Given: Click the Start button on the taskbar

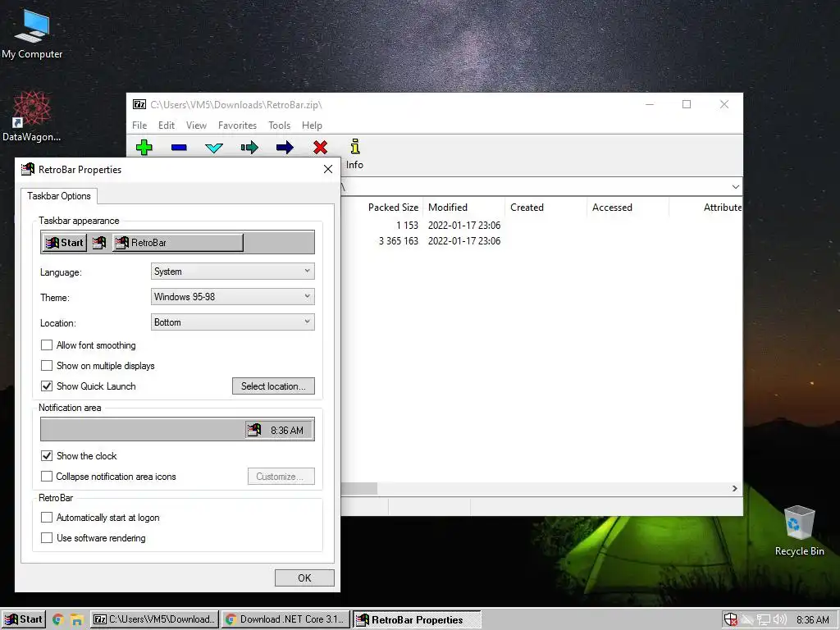Looking at the screenshot, I should pyautogui.click(x=24, y=620).
